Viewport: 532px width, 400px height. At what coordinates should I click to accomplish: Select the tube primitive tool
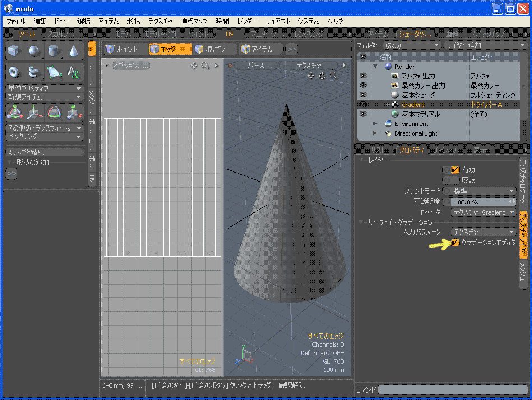point(34,72)
